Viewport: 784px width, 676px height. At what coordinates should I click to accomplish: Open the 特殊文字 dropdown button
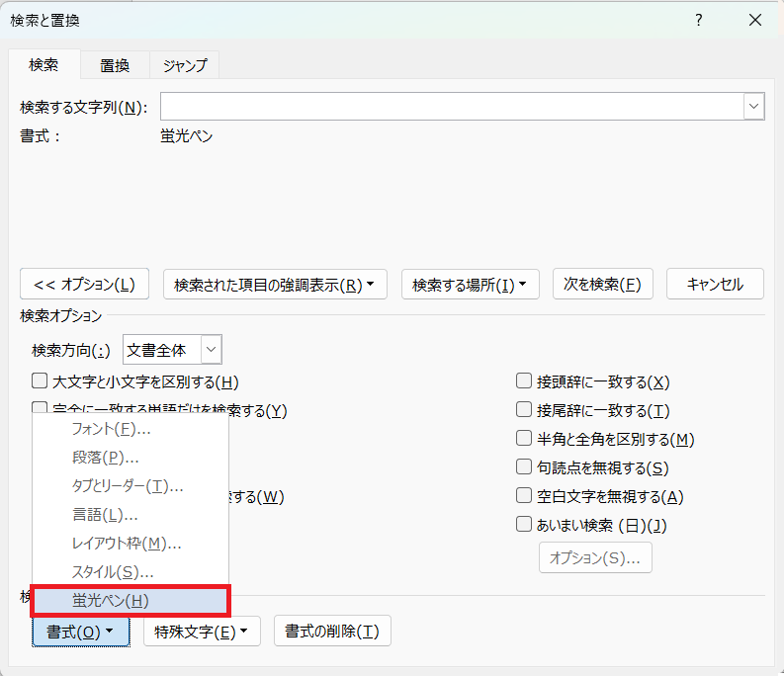(x=202, y=632)
